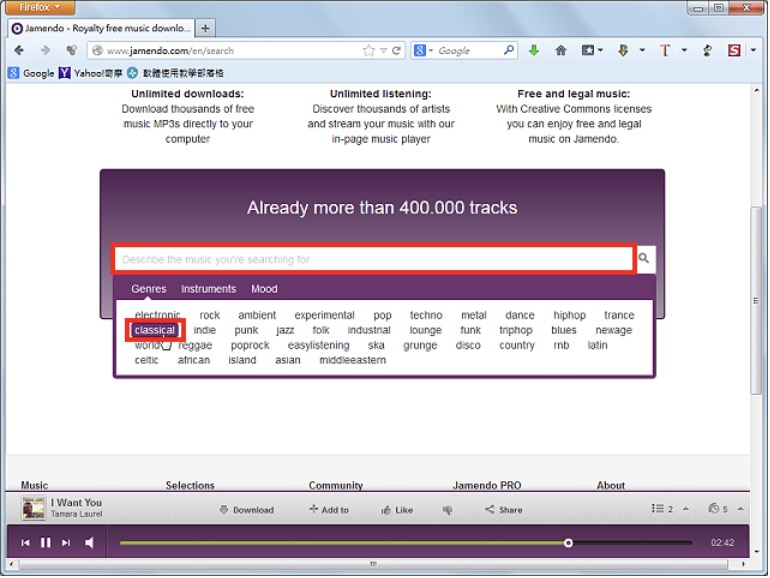Open the Yahoo bookmark

point(90,73)
